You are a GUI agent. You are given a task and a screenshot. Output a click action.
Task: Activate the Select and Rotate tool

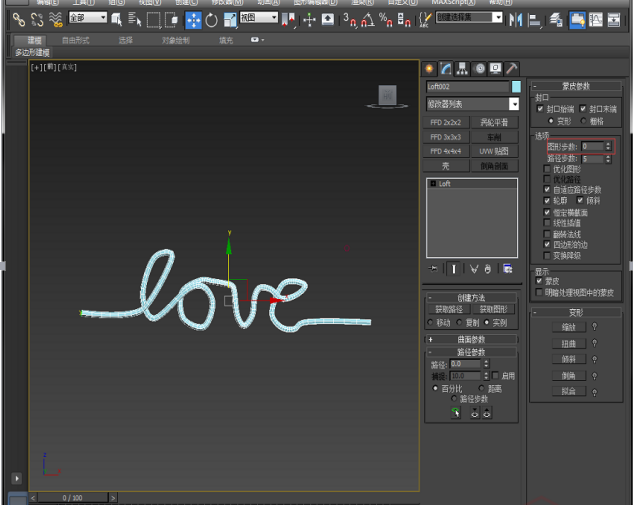pyautogui.click(x=212, y=19)
